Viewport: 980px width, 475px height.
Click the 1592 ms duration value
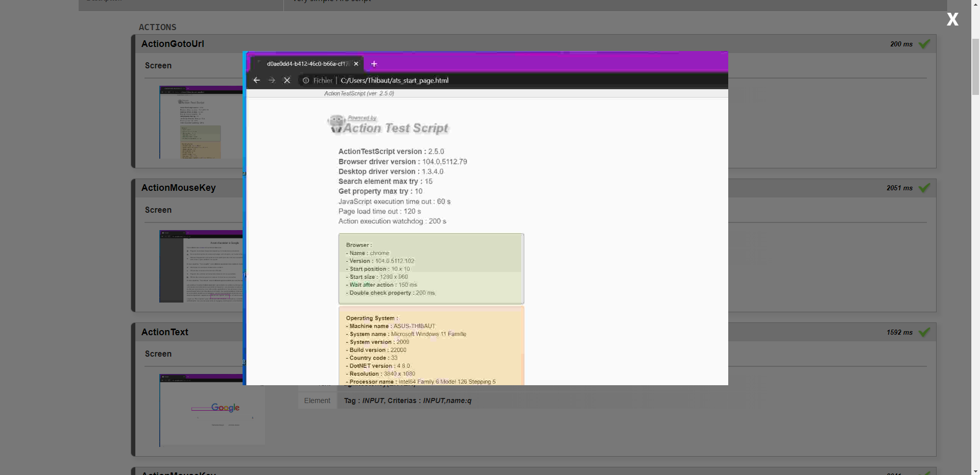point(899,332)
